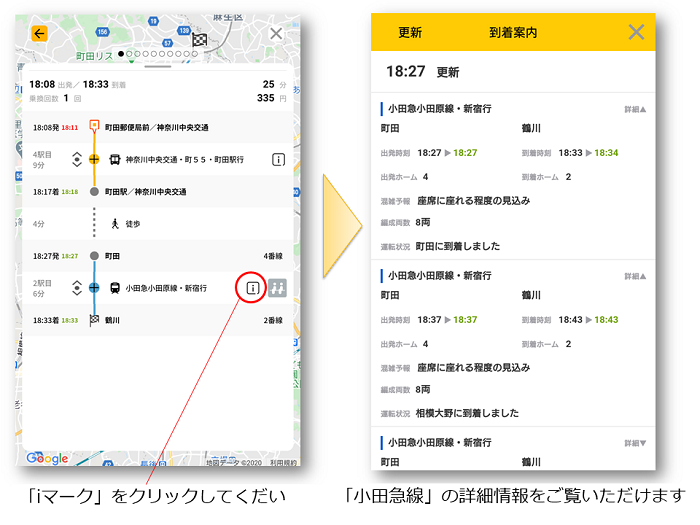Viewport: 700px width, 525px height.
Task: Click the destination flag icon at 鶴川
Action: point(94,320)
